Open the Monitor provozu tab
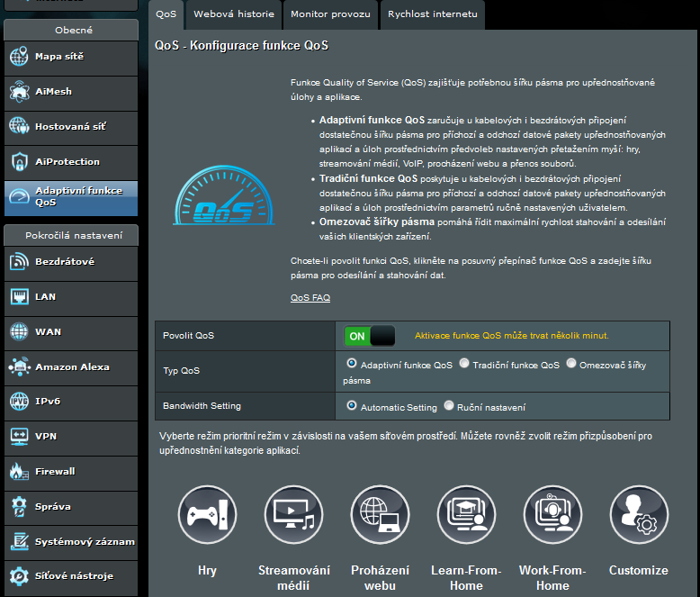The width and height of the screenshot is (700, 597). pyautogui.click(x=330, y=15)
